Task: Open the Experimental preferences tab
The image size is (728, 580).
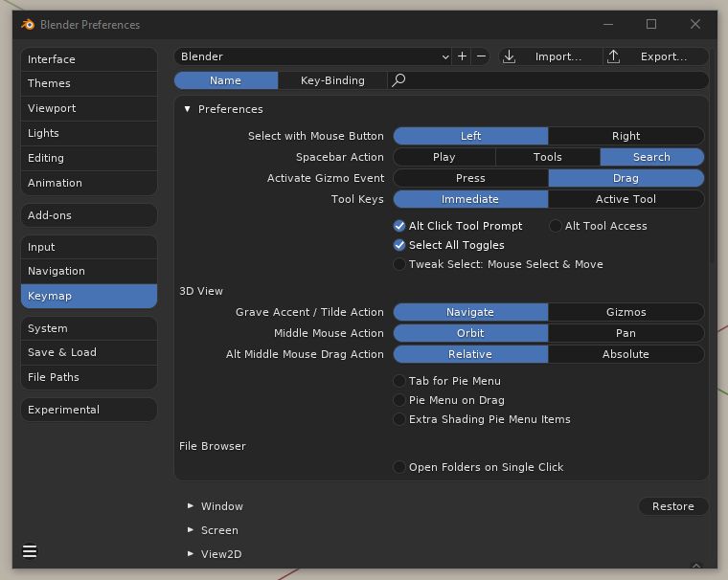Action: (x=89, y=410)
